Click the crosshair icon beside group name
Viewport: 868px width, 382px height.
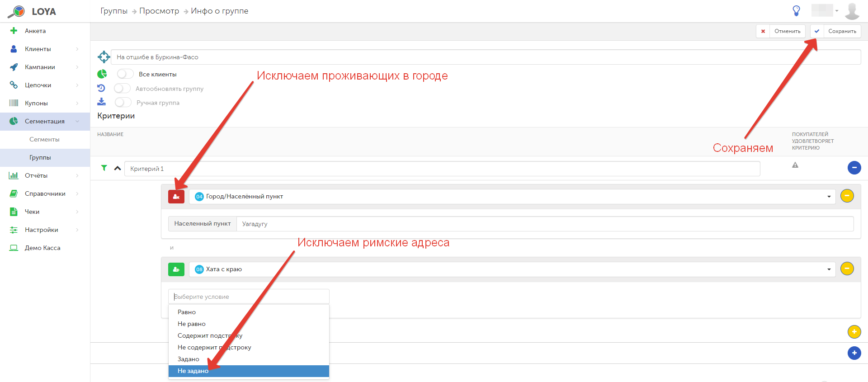click(x=104, y=57)
